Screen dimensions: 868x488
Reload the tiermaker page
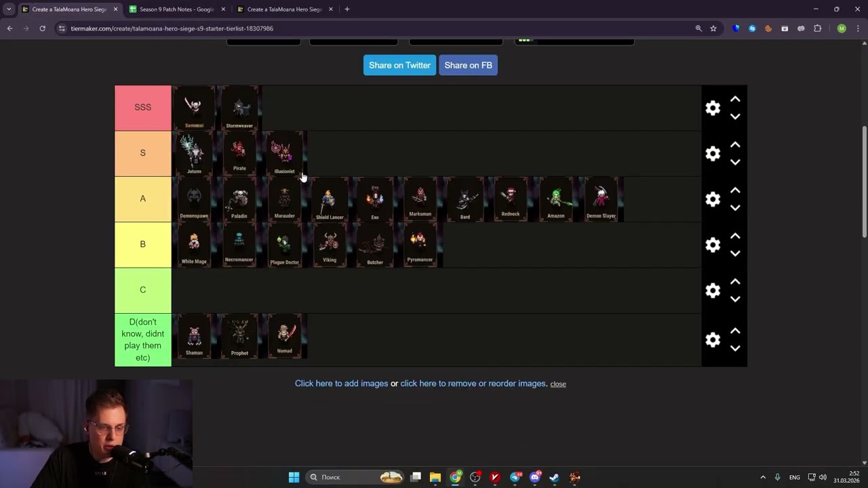(42, 28)
